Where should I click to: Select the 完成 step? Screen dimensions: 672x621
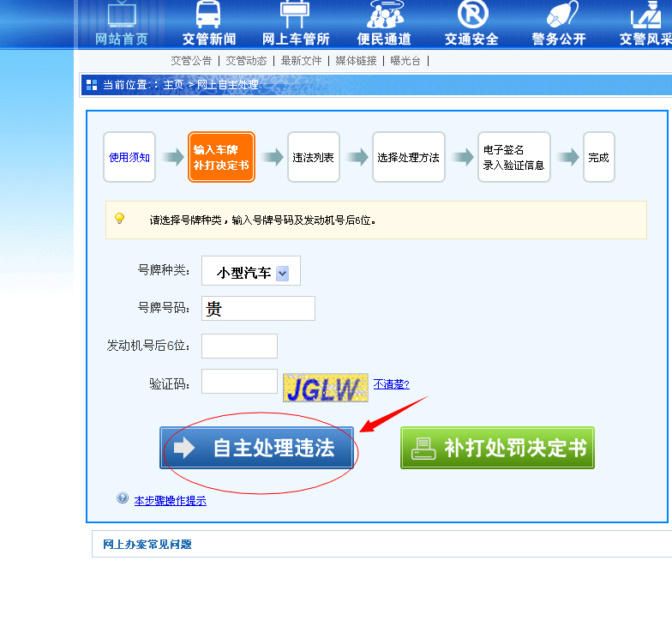point(599,158)
